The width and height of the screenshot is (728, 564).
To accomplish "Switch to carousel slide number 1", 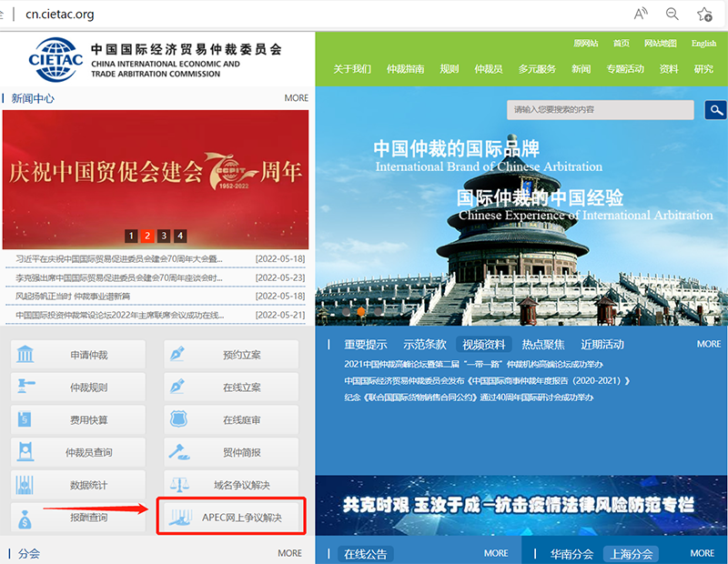I will pos(131,236).
